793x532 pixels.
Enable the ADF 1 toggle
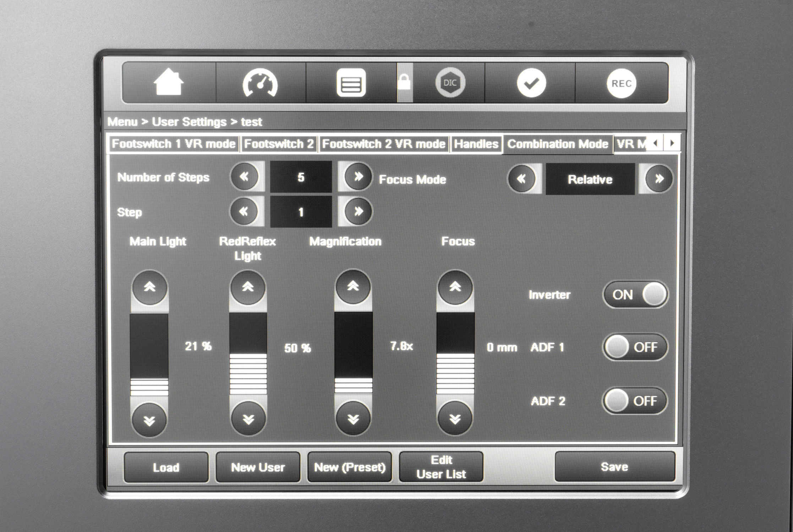point(635,347)
